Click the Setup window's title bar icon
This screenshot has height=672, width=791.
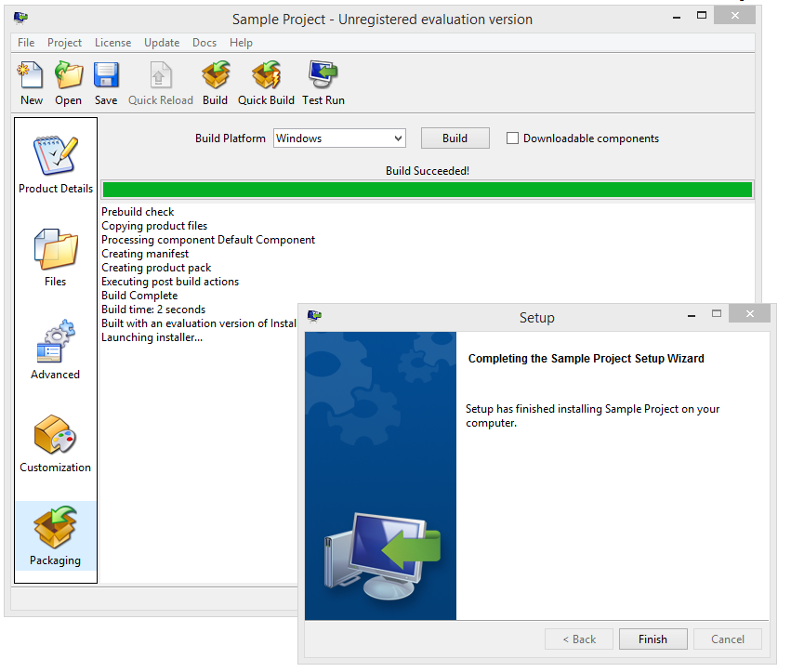pyautogui.click(x=315, y=316)
